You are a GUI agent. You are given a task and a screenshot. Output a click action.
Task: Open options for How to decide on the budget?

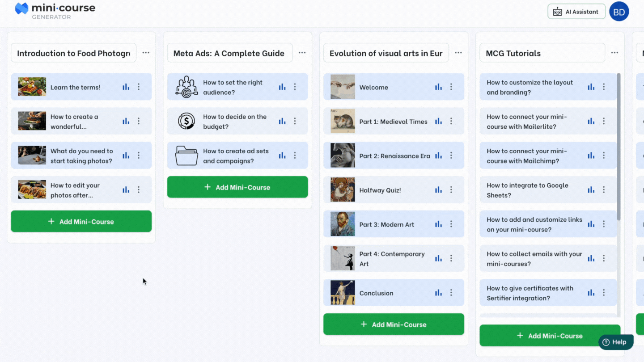(295, 121)
